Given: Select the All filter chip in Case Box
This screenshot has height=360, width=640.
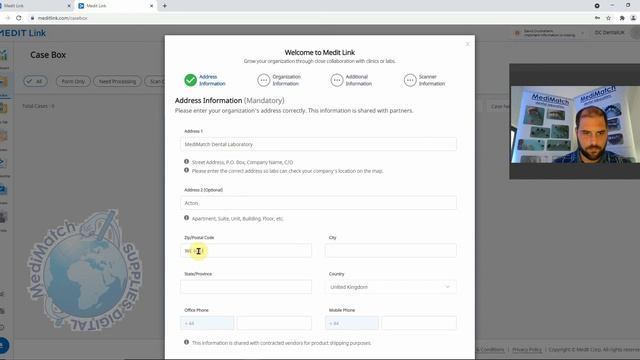Looking at the screenshot, I should (35, 81).
